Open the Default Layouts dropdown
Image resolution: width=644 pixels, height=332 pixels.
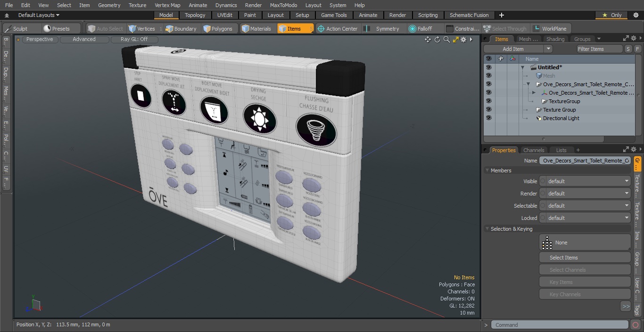coord(39,15)
